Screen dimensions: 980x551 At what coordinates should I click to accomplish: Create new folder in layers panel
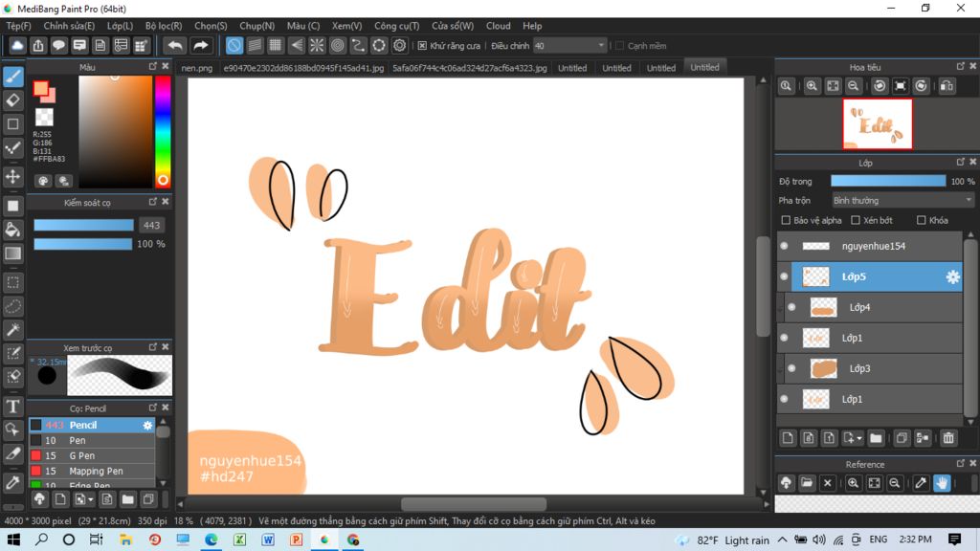(x=876, y=438)
